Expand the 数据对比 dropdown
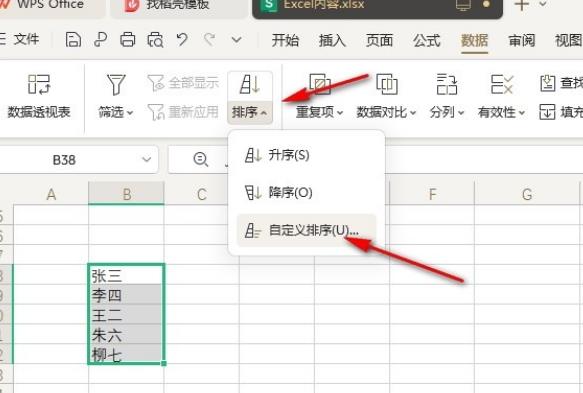 [x=413, y=113]
